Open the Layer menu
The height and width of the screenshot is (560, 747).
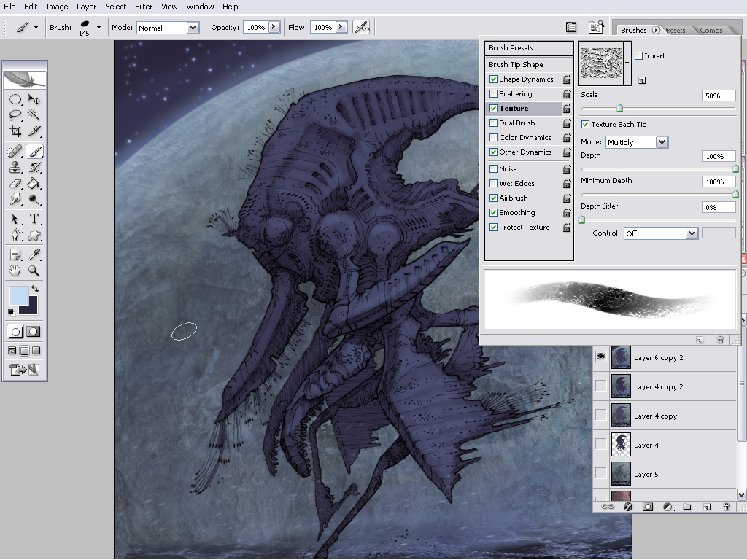point(86,7)
